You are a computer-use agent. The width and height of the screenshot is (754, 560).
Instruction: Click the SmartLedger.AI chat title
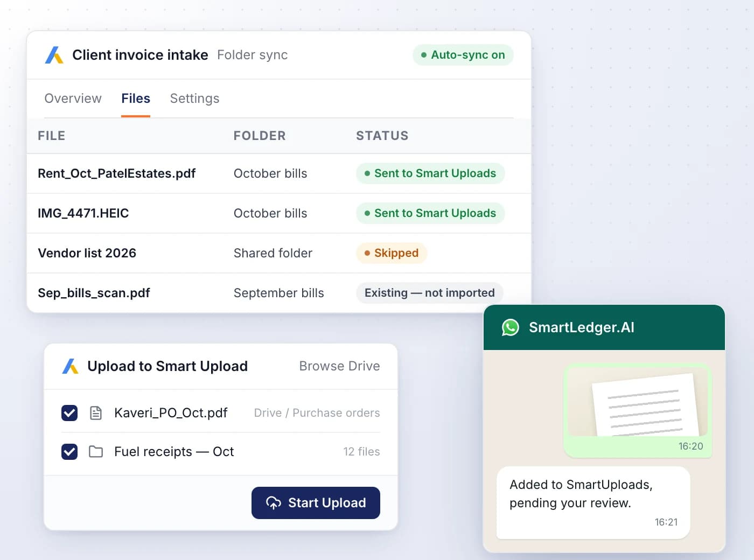[582, 327]
